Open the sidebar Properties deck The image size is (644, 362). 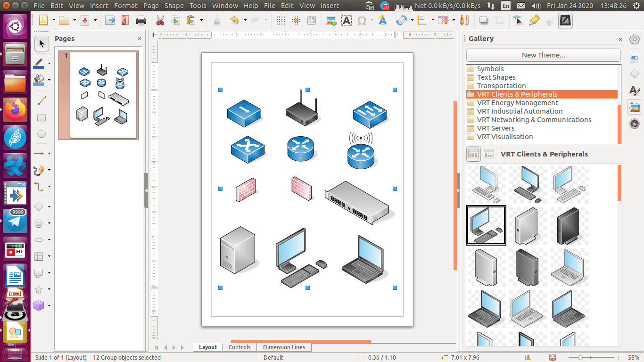635,58
